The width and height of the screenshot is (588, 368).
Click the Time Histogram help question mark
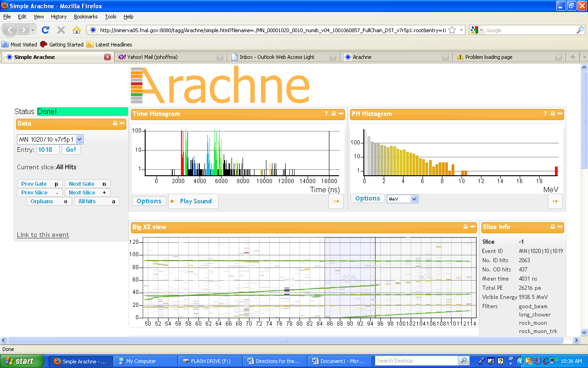[x=327, y=114]
